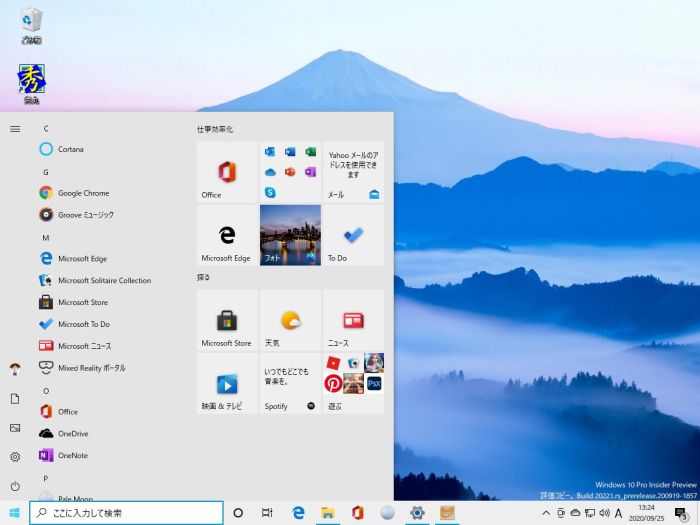The image size is (700, 525).
Task: Open Mixed Reality ポータル
Action: pyautogui.click(x=91, y=368)
